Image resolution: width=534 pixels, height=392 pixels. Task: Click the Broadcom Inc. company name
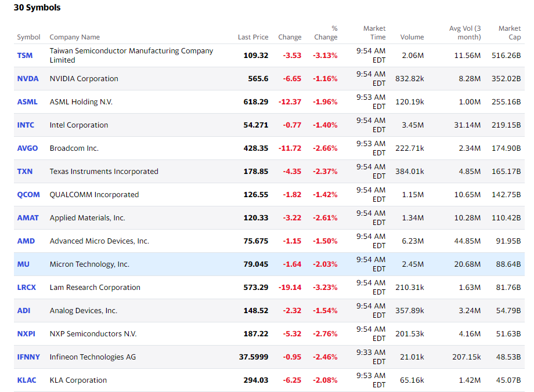coord(74,148)
